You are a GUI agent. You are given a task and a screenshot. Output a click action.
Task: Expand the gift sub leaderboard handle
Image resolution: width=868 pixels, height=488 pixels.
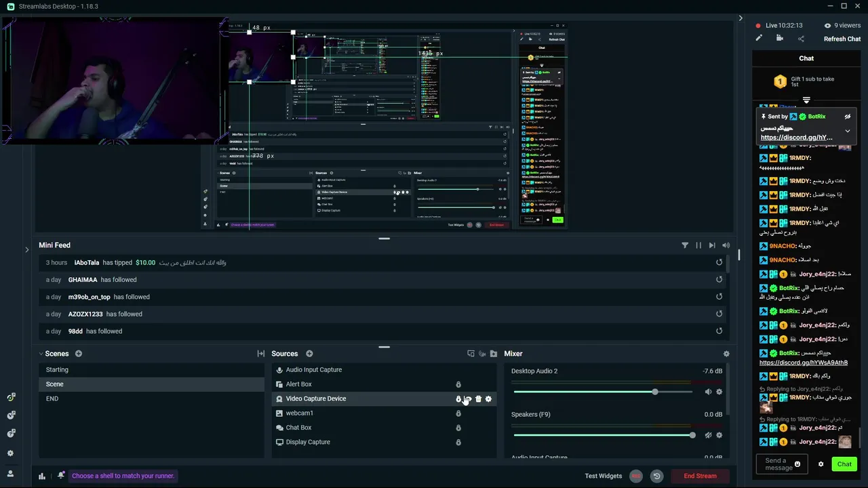[x=806, y=100]
